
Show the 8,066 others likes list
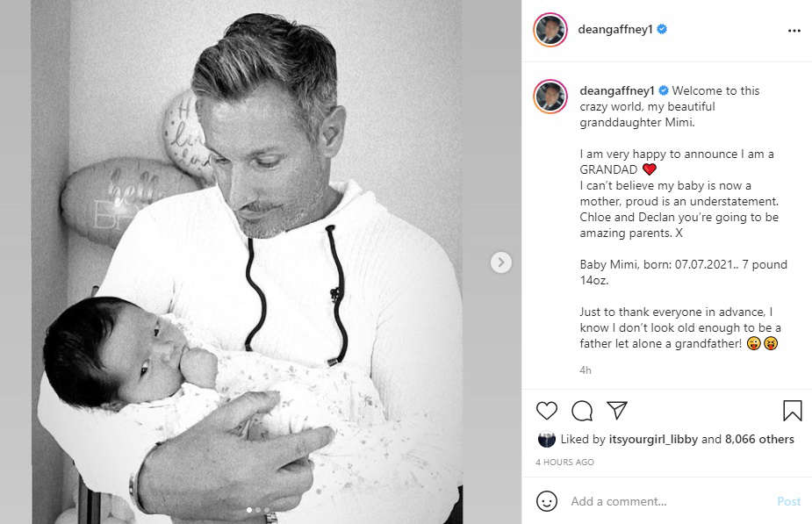pos(759,439)
